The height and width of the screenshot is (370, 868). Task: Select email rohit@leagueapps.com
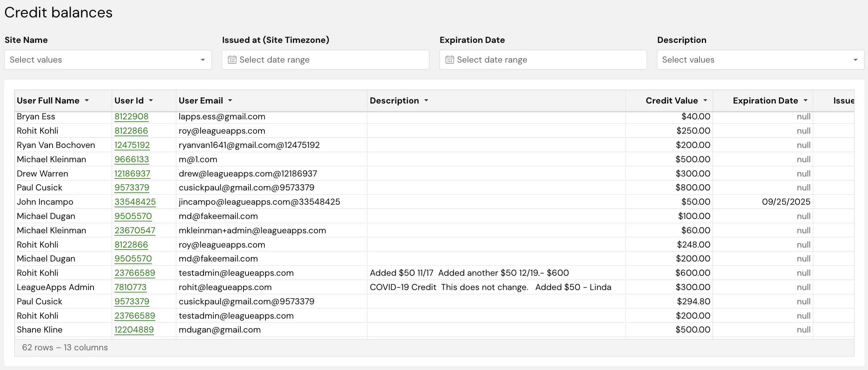[x=225, y=287]
